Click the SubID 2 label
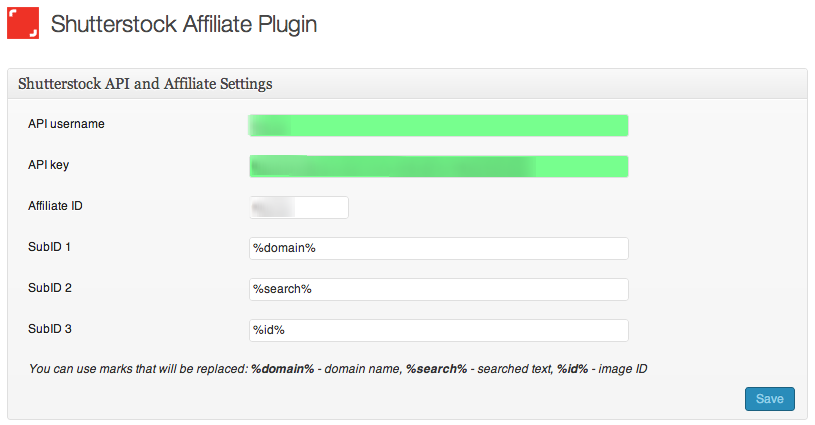 (x=50, y=288)
